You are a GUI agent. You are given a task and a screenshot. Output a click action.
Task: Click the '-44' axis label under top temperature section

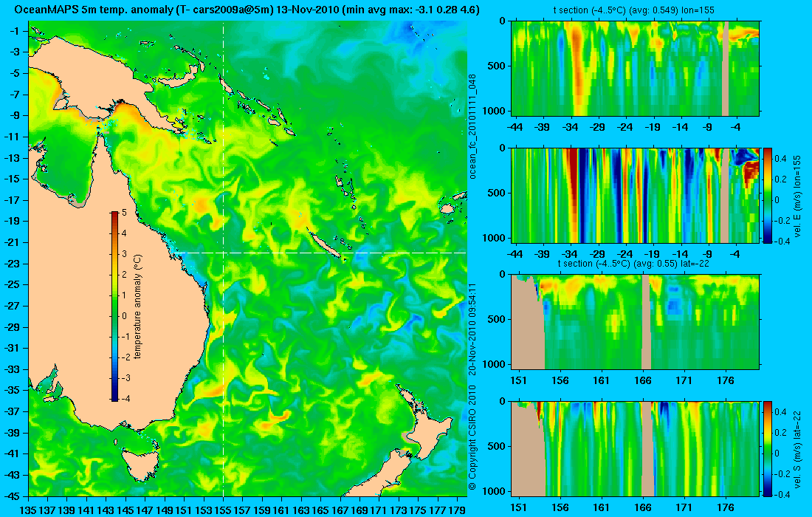point(515,127)
